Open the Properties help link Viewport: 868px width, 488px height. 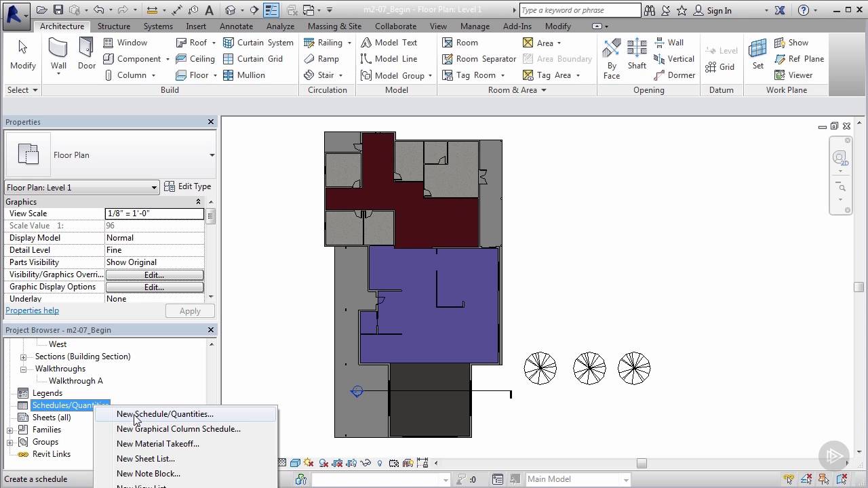(32, 310)
